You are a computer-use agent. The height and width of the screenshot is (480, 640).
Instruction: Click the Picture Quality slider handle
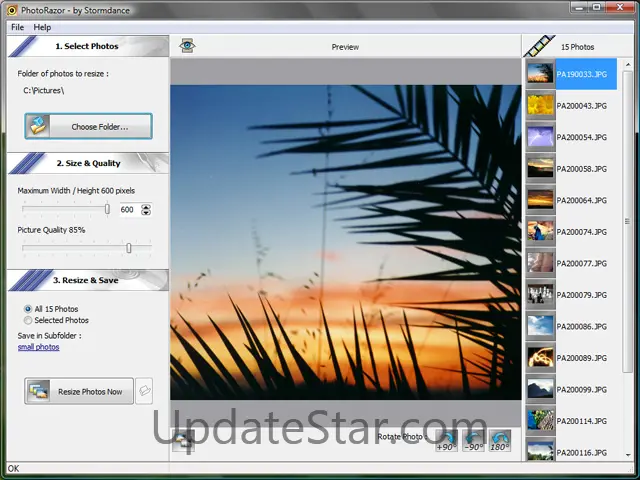129,247
